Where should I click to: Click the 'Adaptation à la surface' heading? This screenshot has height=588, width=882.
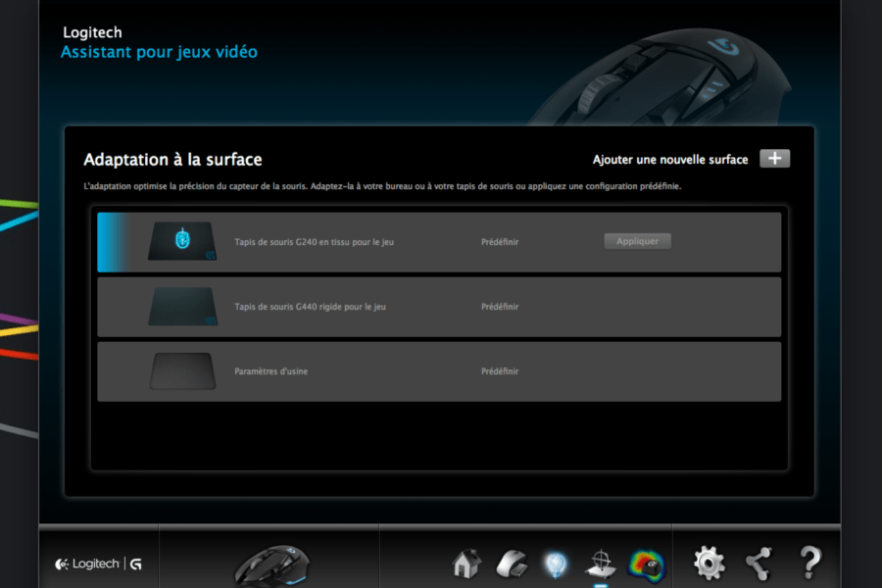click(x=172, y=160)
